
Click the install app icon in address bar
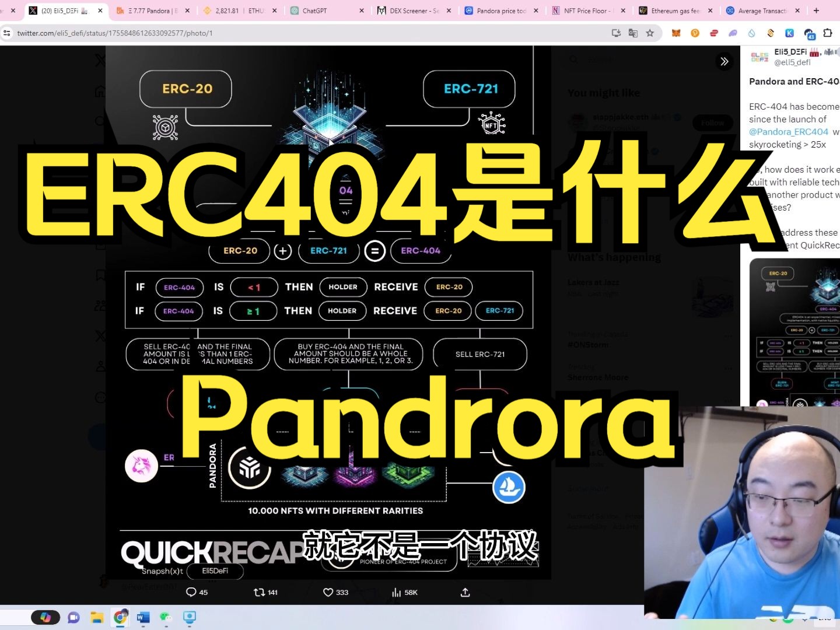[616, 33]
